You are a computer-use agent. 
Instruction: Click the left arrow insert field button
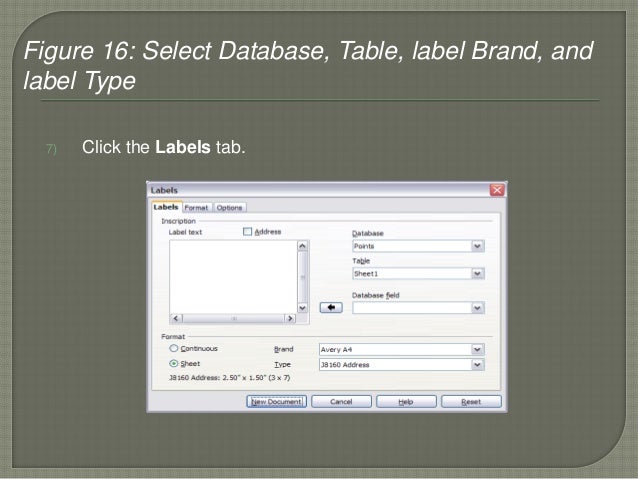331,308
